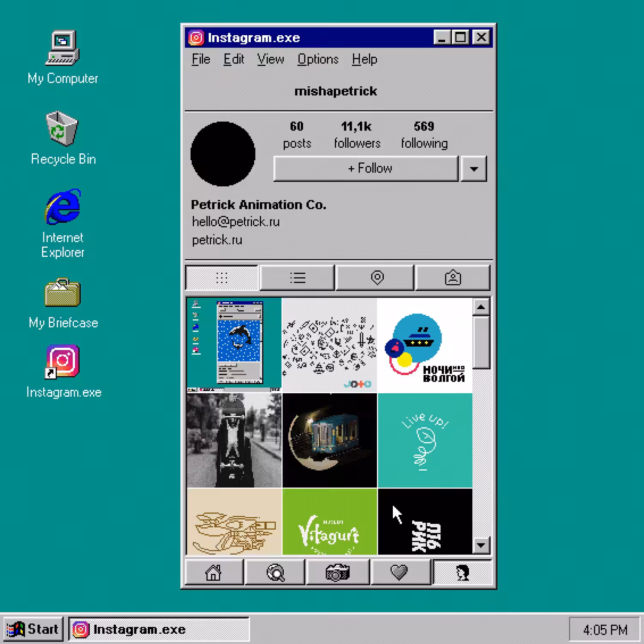The image size is (644, 644).
Task: Open the View menu
Action: pos(270,59)
